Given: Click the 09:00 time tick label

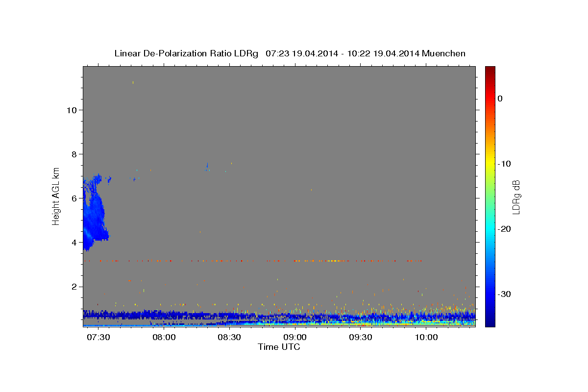Looking at the screenshot, I should pos(295,338).
